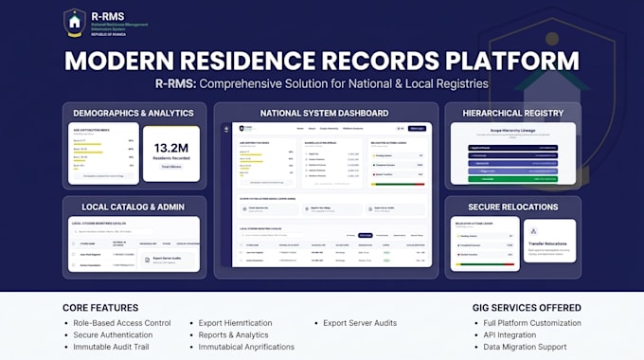644x360 pixels.
Task: Click the Secure Authentication feature text
Action: coord(113,335)
